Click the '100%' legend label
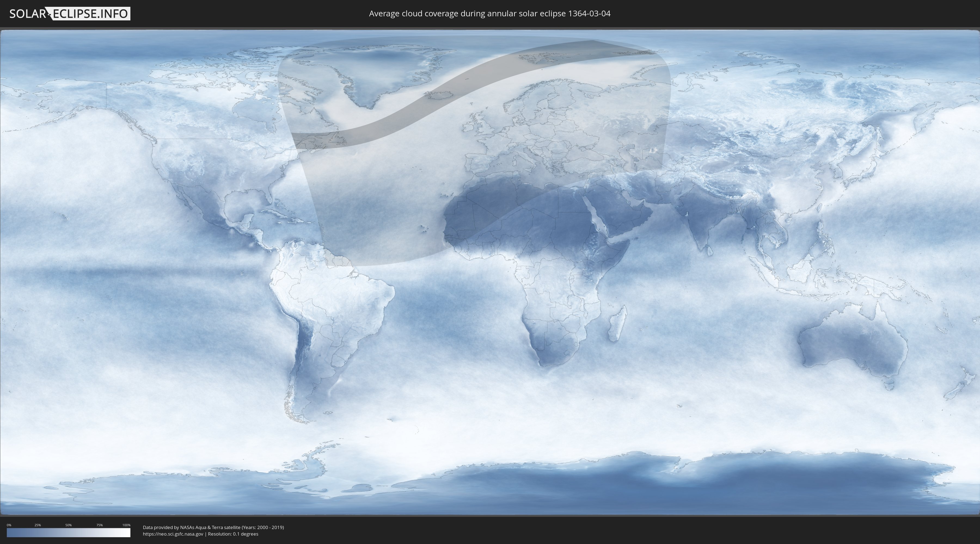 126,525
